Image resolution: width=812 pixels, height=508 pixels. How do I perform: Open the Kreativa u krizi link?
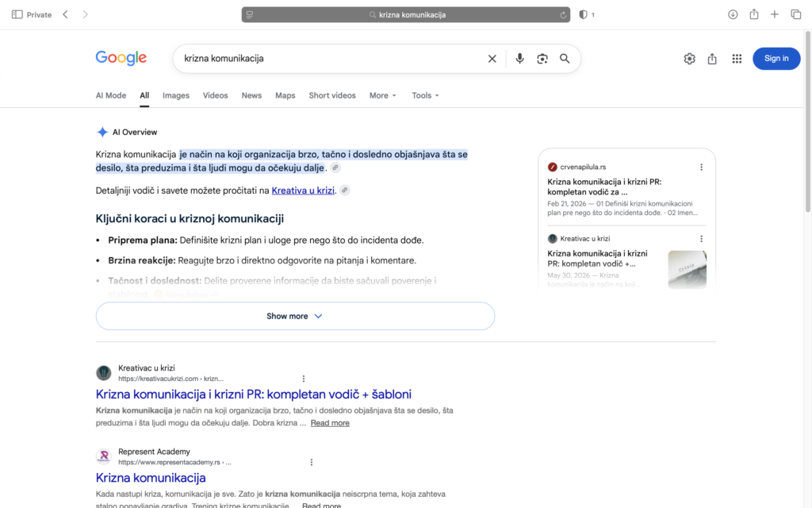click(x=303, y=190)
